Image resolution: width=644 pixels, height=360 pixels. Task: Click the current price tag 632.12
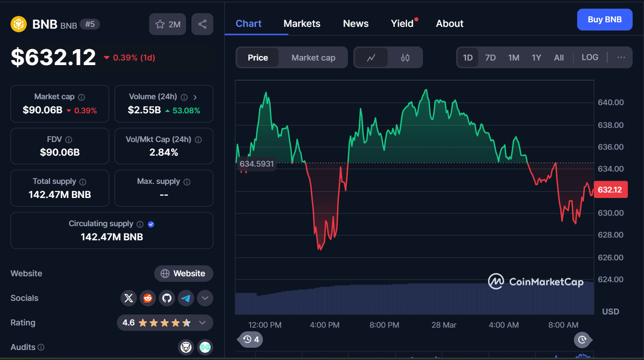pos(611,189)
